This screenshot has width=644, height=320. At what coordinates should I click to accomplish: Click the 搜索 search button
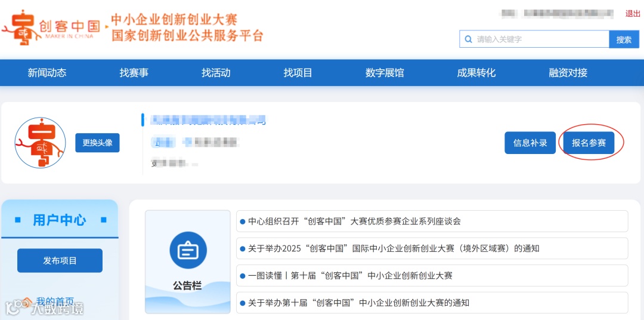click(624, 39)
